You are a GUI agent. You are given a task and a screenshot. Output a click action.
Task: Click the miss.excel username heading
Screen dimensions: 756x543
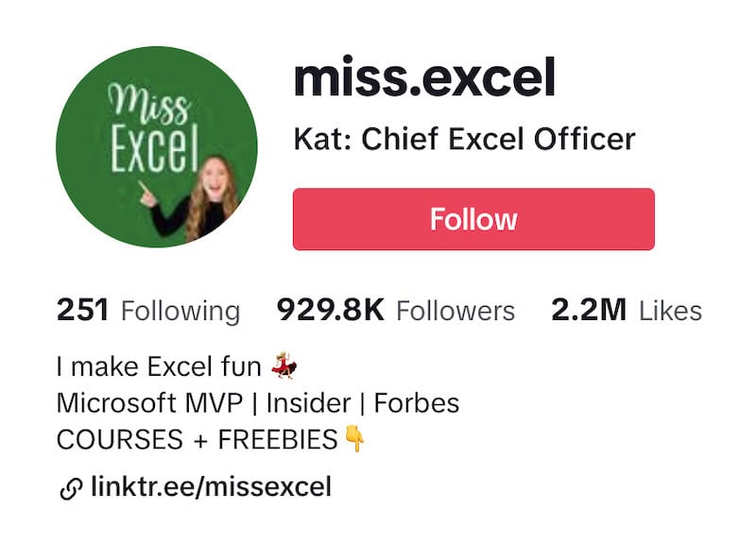pyautogui.click(x=424, y=77)
